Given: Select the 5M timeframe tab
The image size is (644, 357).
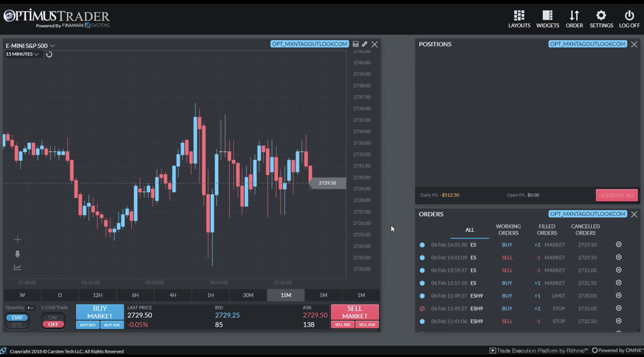Looking at the screenshot, I should (323, 295).
